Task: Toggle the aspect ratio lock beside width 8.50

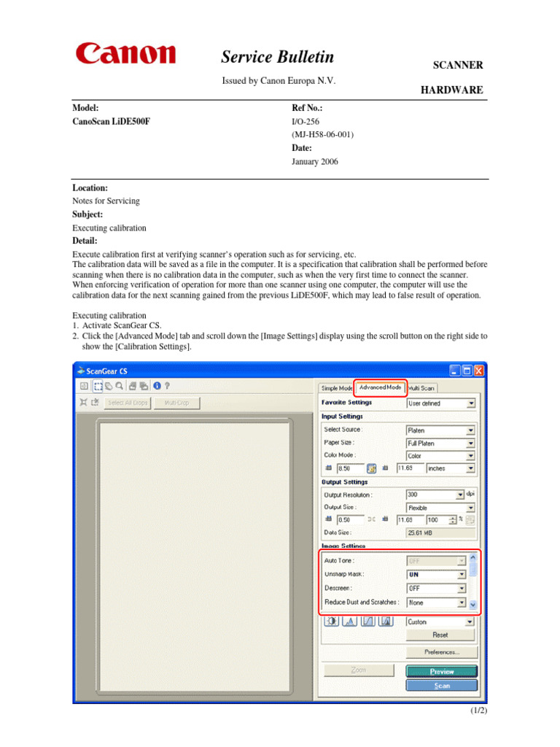Action: coord(371,469)
